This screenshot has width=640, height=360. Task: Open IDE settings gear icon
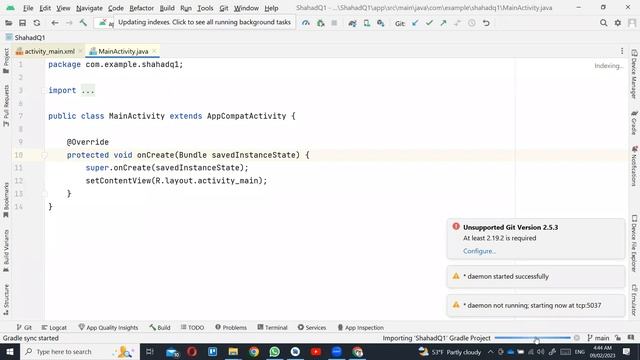(x=618, y=23)
